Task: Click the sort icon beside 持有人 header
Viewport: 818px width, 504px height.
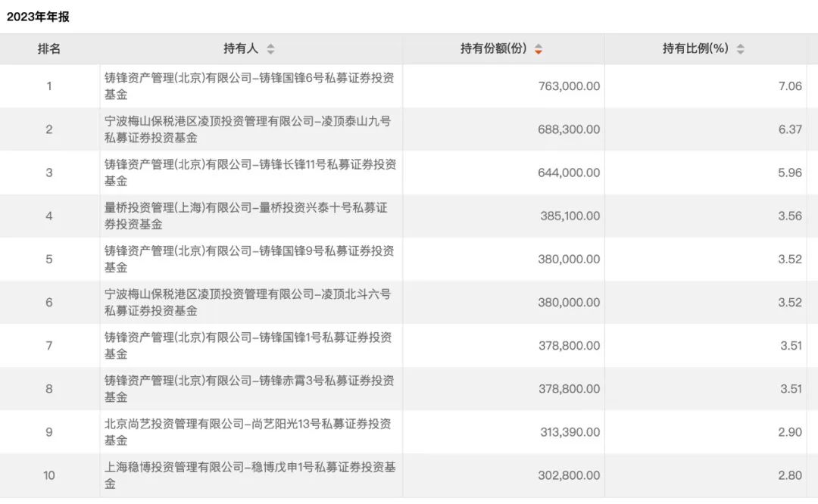Action: click(x=270, y=49)
